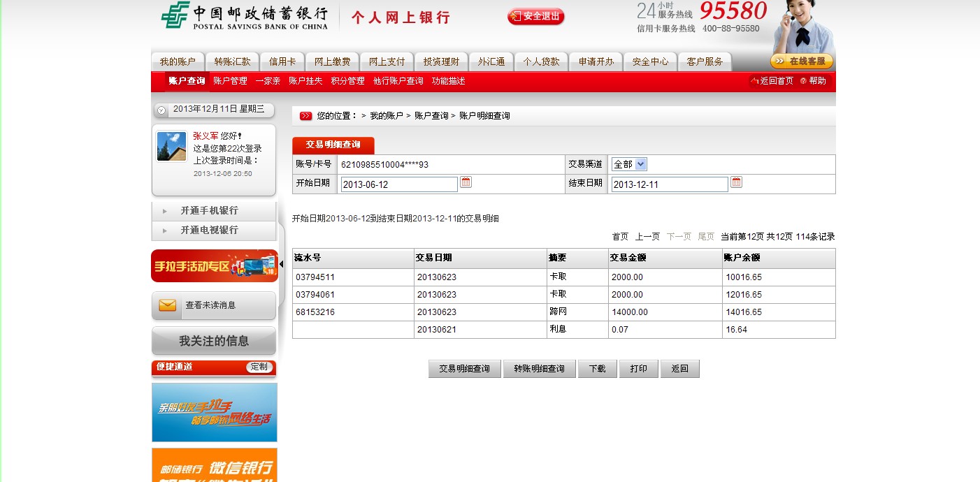Click the unread messages envelope icon

[167, 305]
